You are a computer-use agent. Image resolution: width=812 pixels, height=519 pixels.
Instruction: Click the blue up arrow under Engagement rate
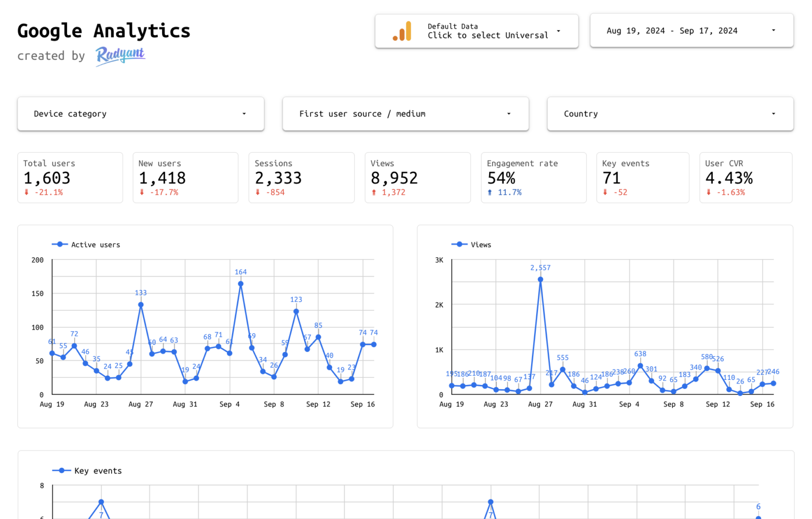pyautogui.click(x=490, y=193)
